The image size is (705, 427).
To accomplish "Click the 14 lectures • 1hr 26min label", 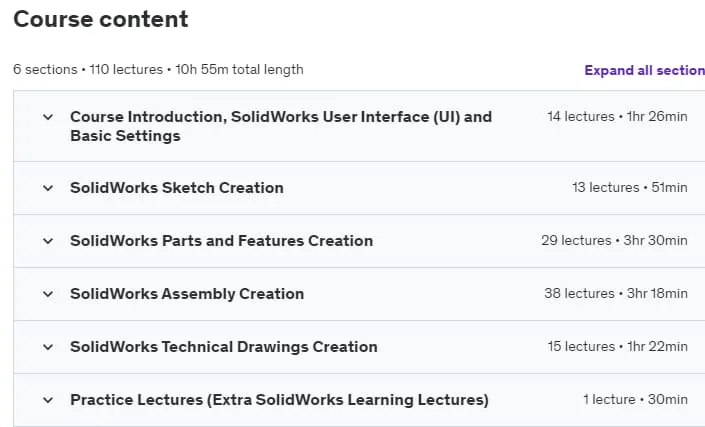I will tap(617, 116).
